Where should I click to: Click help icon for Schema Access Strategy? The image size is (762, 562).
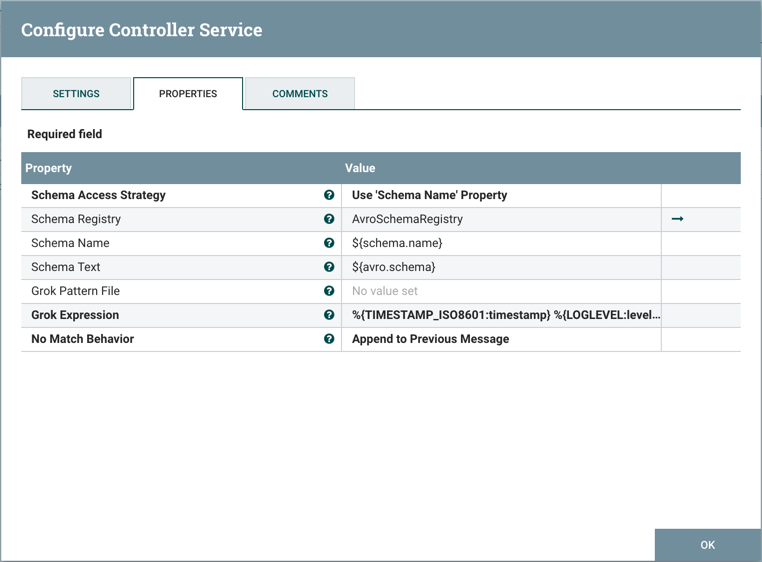point(329,195)
